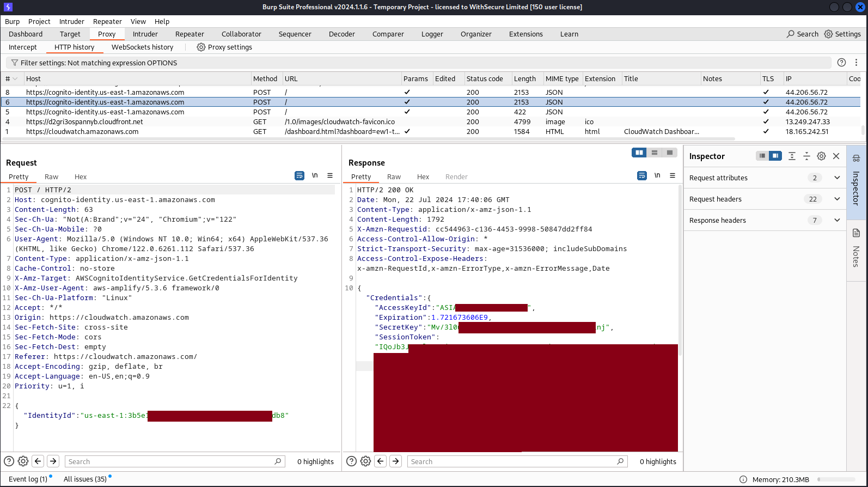This screenshot has width=868, height=487.
Task: Click the Request search help icon
Action: coord(9,461)
